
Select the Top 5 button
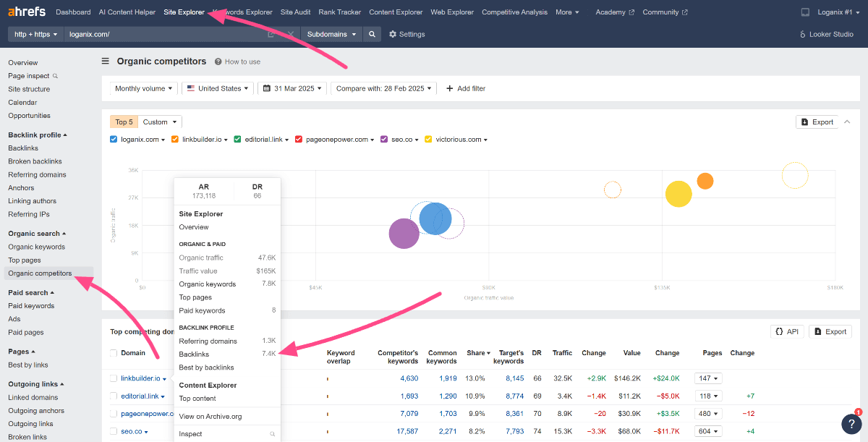[124, 122]
